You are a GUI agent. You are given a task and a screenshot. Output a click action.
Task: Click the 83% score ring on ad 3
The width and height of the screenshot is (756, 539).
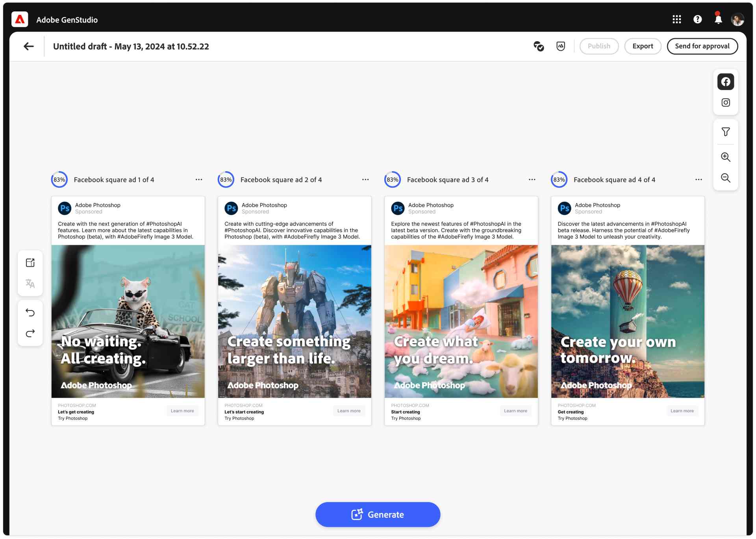pyautogui.click(x=393, y=179)
